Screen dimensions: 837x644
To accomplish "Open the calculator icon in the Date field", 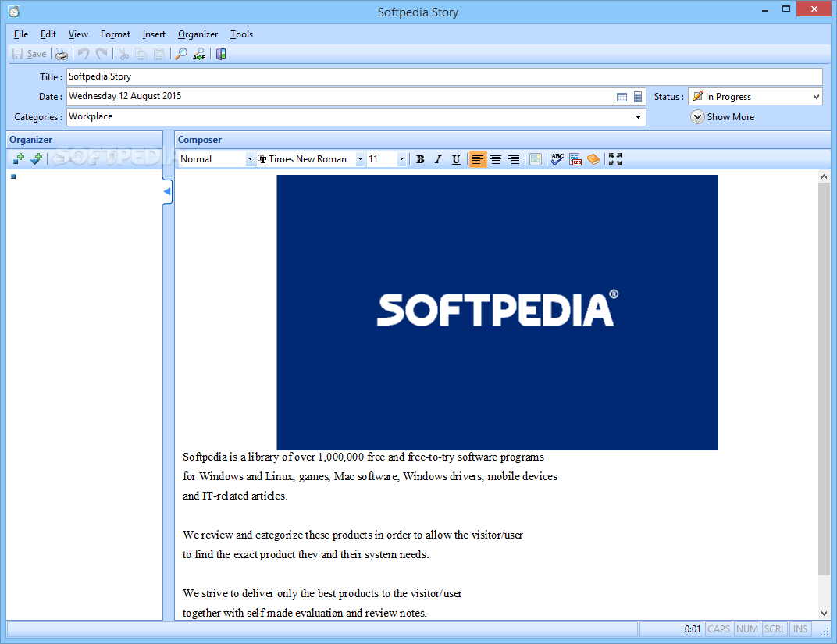I will pos(637,97).
